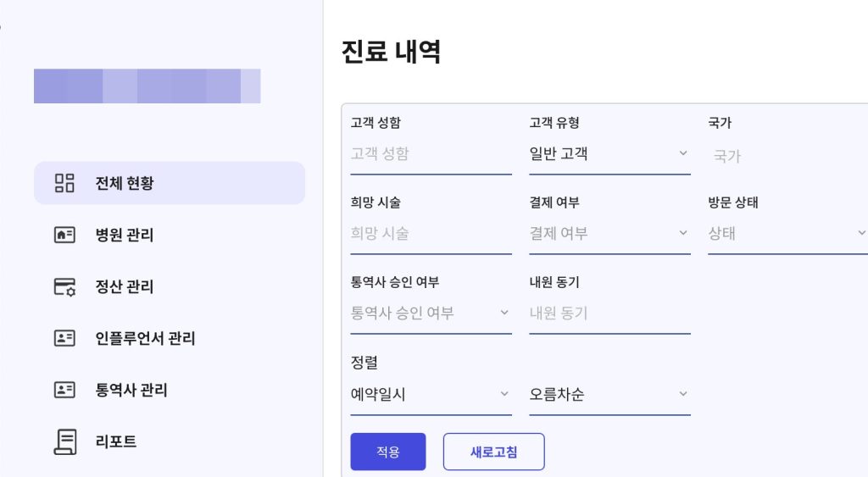Viewport: 868px width, 477px height.
Task: Open the 방문 상태 dropdown
Action: coord(786,234)
